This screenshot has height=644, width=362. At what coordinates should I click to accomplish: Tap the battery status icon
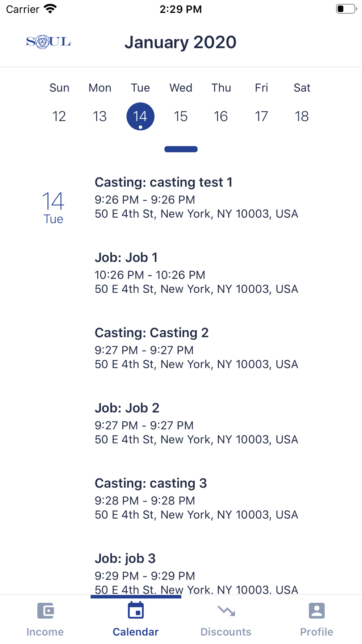[346, 9]
